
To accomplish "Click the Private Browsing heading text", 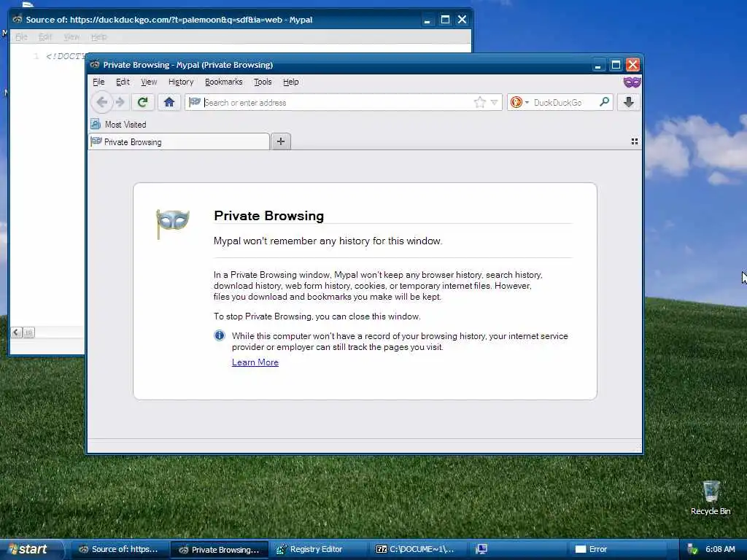I will [x=268, y=216].
